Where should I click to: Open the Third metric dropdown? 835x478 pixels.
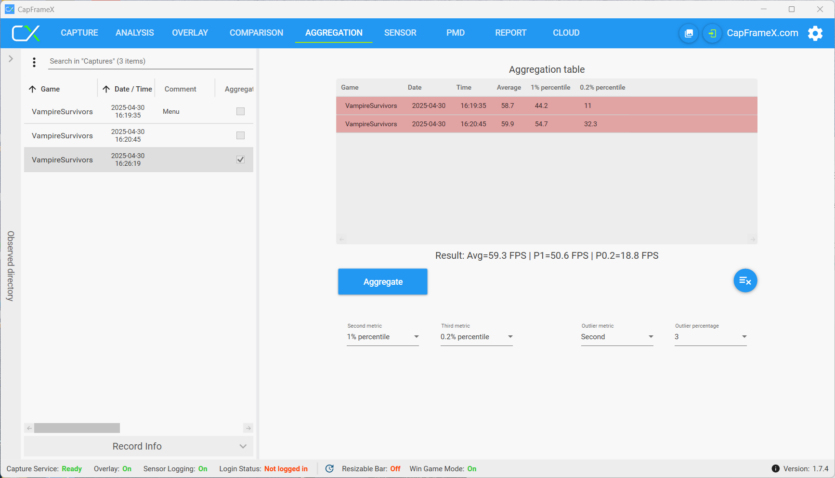[x=477, y=337]
